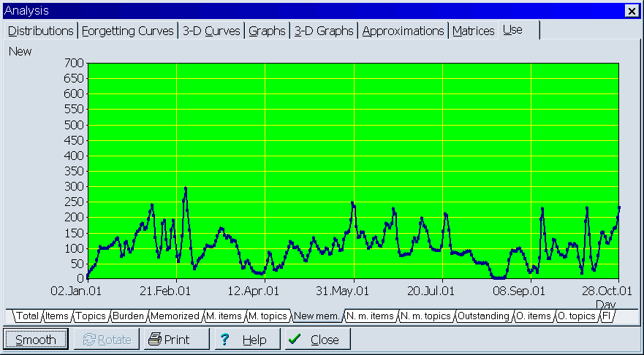Open the N. m. items tab

[371, 316]
